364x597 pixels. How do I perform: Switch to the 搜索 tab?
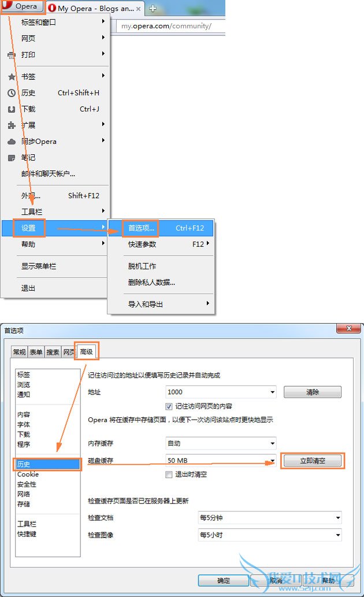(53, 352)
